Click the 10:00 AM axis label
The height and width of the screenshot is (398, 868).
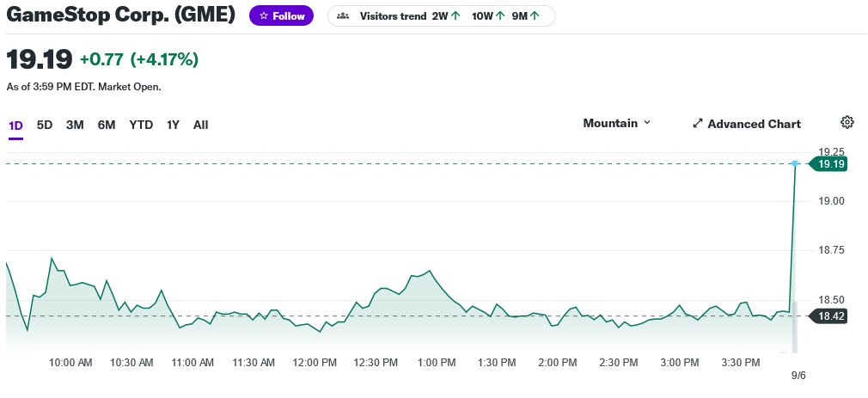pos(70,363)
